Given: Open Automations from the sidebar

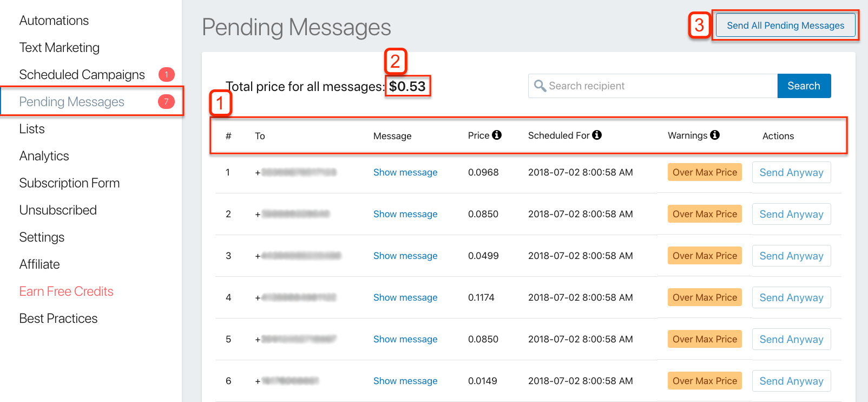Looking at the screenshot, I should [54, 20].
